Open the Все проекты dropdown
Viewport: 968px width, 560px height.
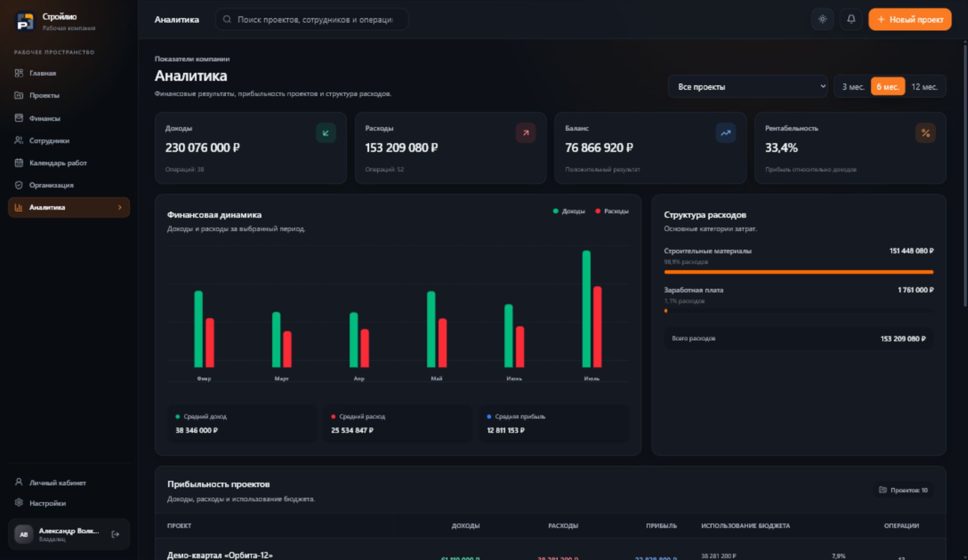pos(747,87)
